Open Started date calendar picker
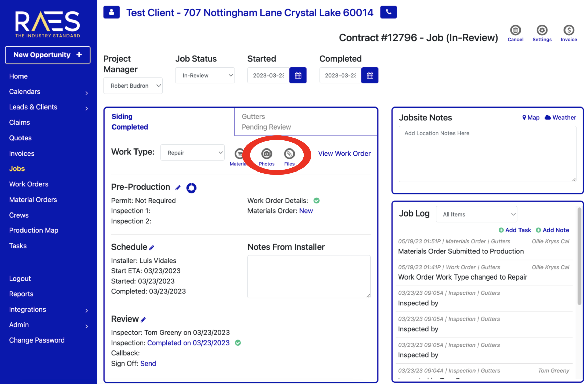The height and width of the screenshot is (384, 588). [x=298, y=75]
